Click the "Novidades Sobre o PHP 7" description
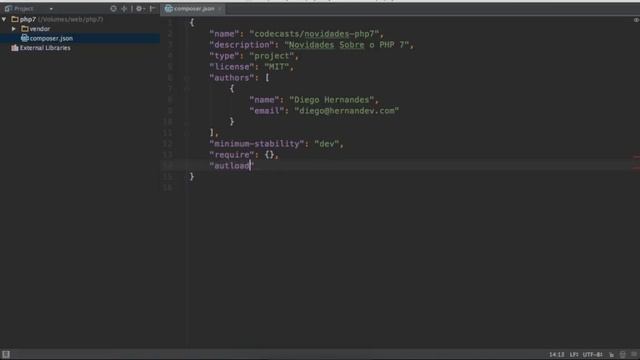 click(x=347, y=44)
